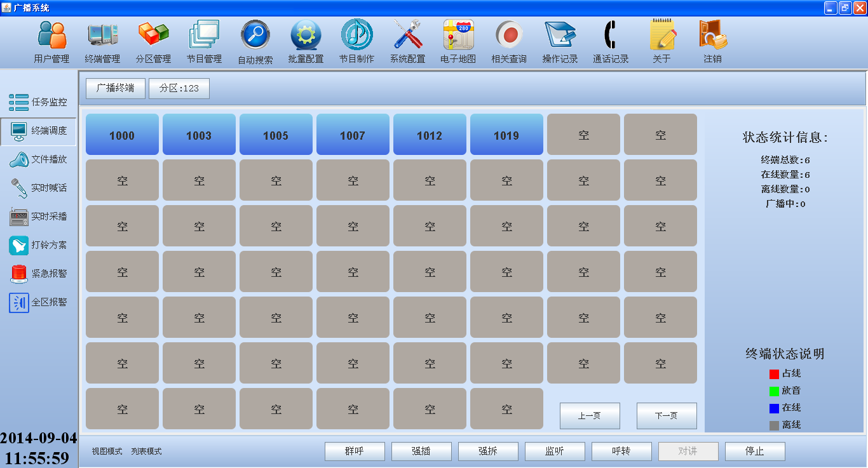
Task: Select terminal tile 1005
Action: click(276, 135)
